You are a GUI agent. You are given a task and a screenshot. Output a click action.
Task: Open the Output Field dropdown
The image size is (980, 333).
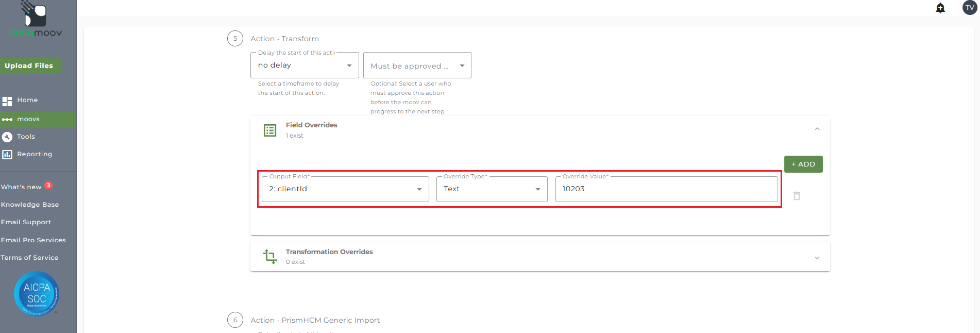coord(345,189)
